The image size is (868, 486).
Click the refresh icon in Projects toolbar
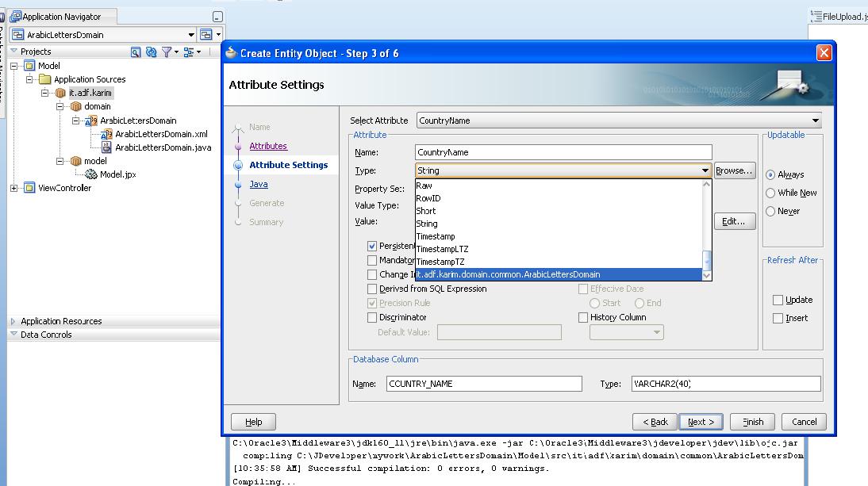click(151, 52)
